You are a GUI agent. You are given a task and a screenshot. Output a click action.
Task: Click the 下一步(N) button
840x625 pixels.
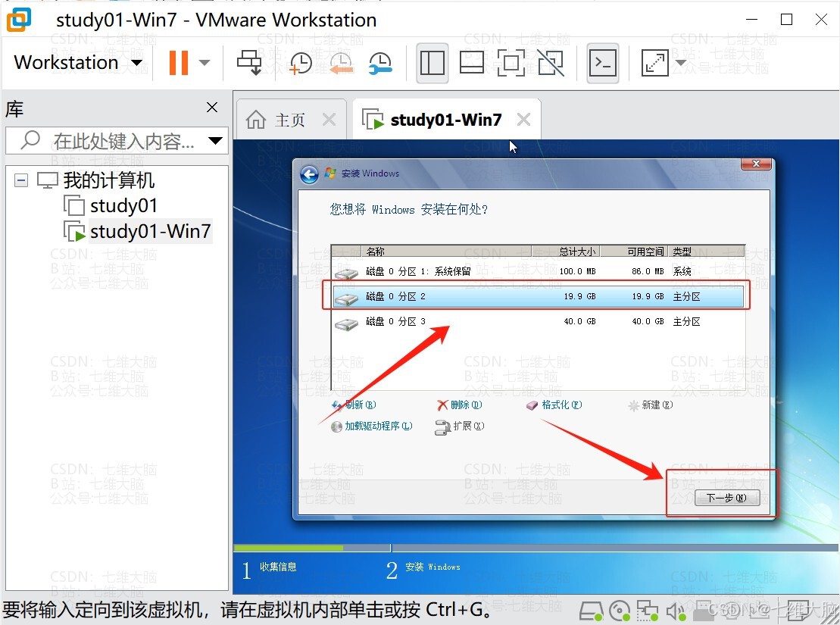pos(727,498)
